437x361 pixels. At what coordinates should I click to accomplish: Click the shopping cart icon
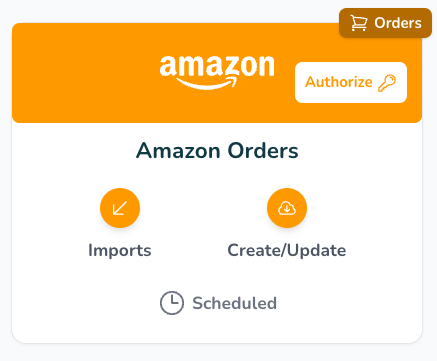click(x=359, y=23)
